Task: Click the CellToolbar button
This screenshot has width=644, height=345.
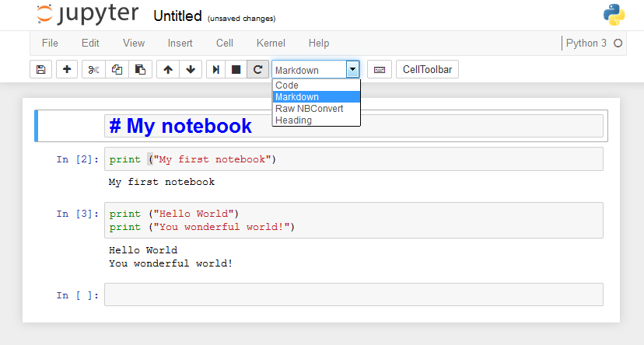Action: 427,69
